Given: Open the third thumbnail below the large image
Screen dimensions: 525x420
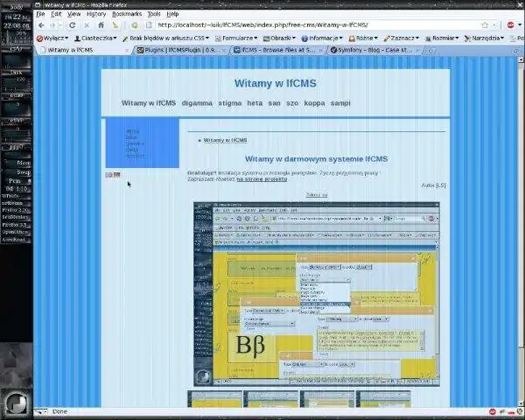Looking at the screenshot, I should pos(327,399).
